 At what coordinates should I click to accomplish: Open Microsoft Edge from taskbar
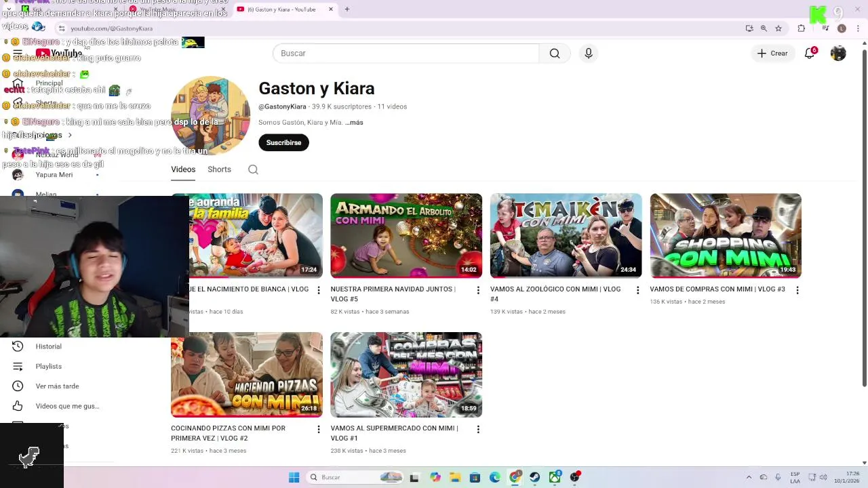[495, 478]
